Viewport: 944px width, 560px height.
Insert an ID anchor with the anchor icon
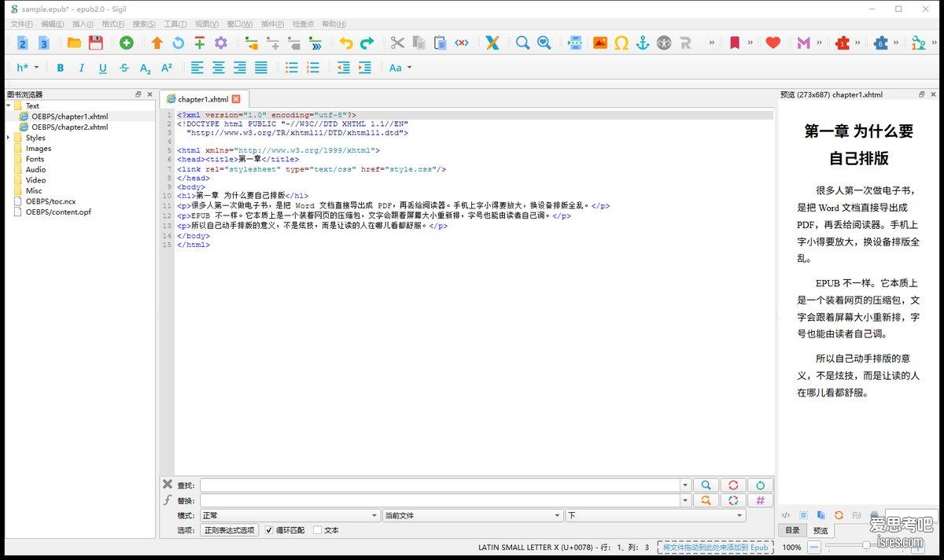pyautogui.click(x=643, y=43)
